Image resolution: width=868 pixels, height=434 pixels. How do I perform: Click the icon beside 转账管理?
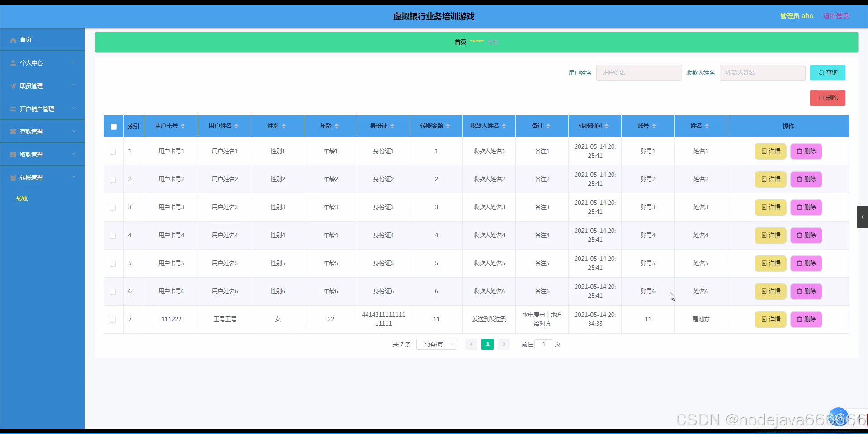pos(13,178)
